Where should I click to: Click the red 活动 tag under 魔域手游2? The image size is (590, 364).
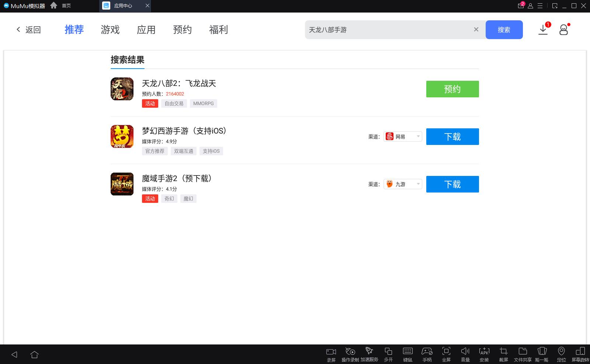click(x=150, y=199)
